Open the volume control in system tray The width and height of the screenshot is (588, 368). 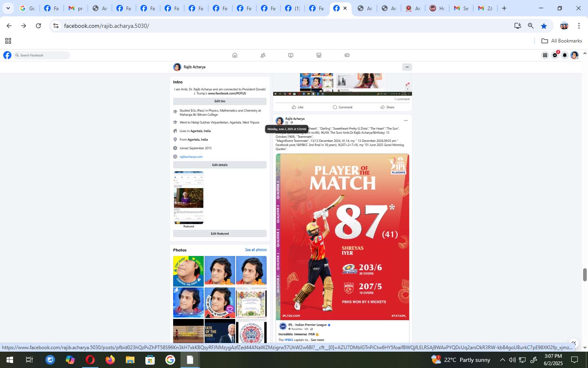512,360
